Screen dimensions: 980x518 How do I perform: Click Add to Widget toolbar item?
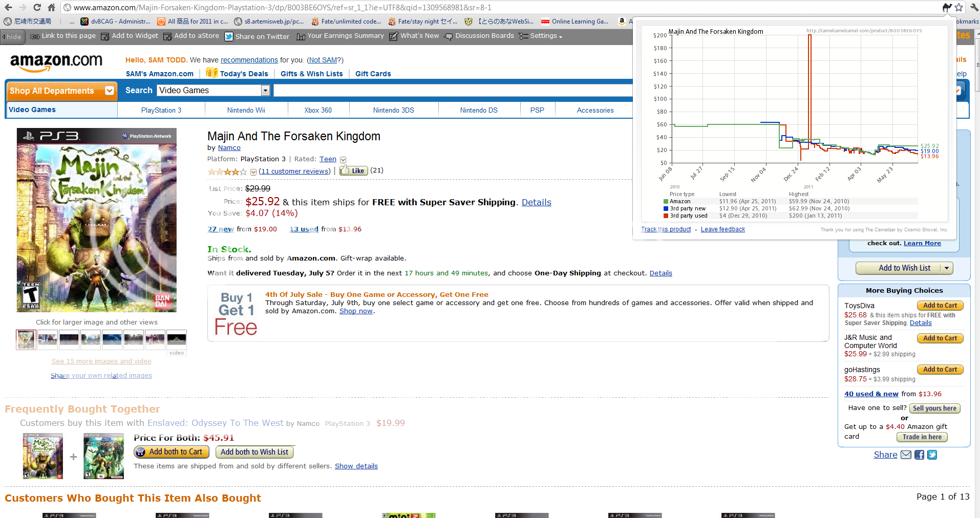(130, 36)
